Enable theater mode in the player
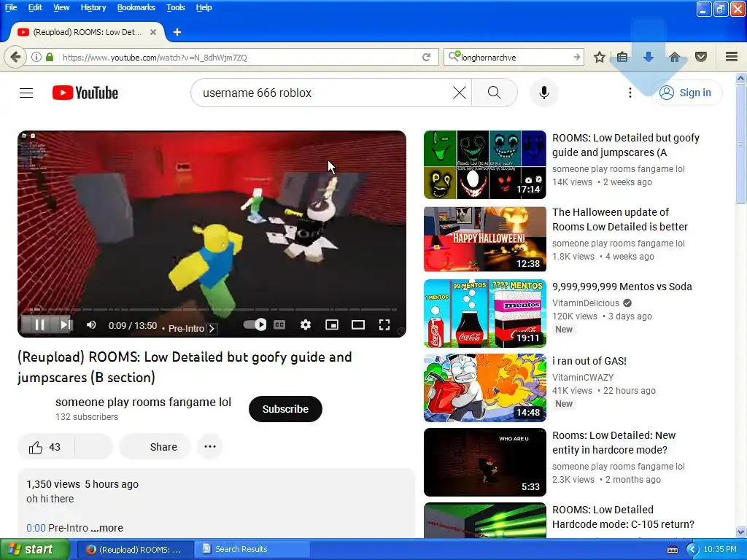The height and width of the screenshot is (560, 747). tap(357, 324)
